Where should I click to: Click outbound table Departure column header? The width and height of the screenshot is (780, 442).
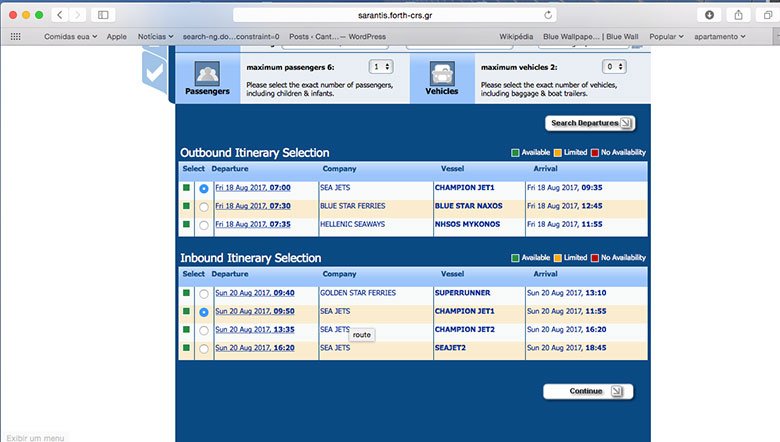(230, 169)
